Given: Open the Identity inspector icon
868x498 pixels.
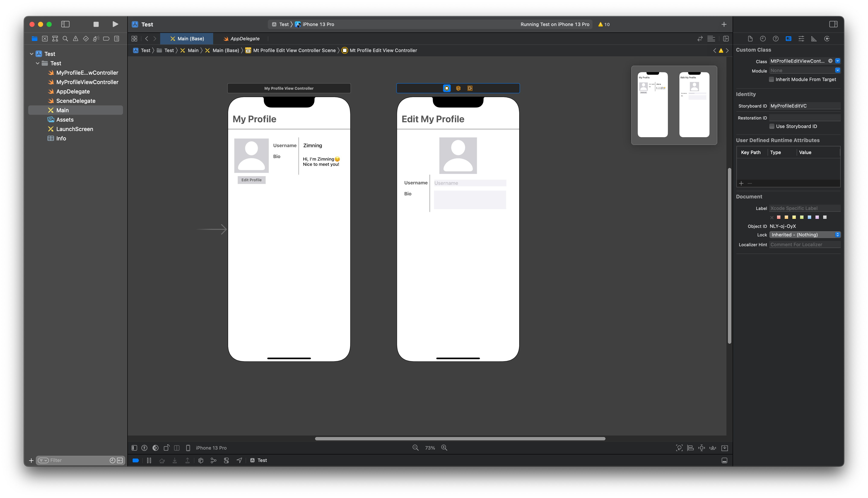Looking at the screenshot, I should pos(788,39).
